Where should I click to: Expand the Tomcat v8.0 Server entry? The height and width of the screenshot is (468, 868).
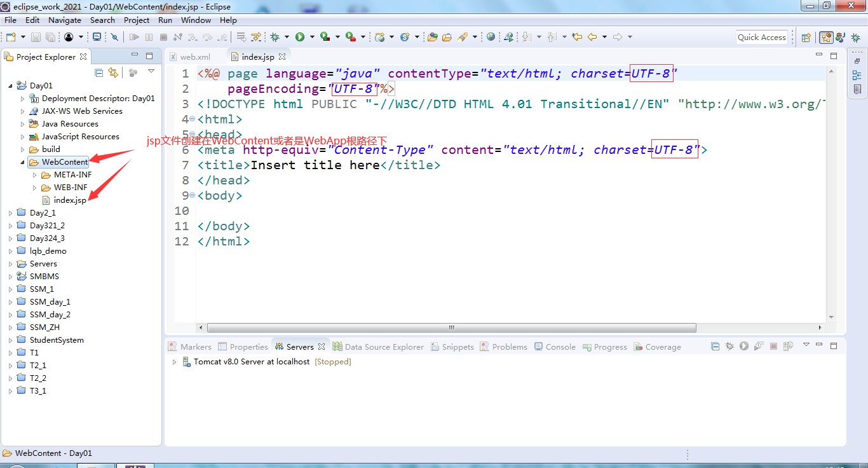pos(175,362)
